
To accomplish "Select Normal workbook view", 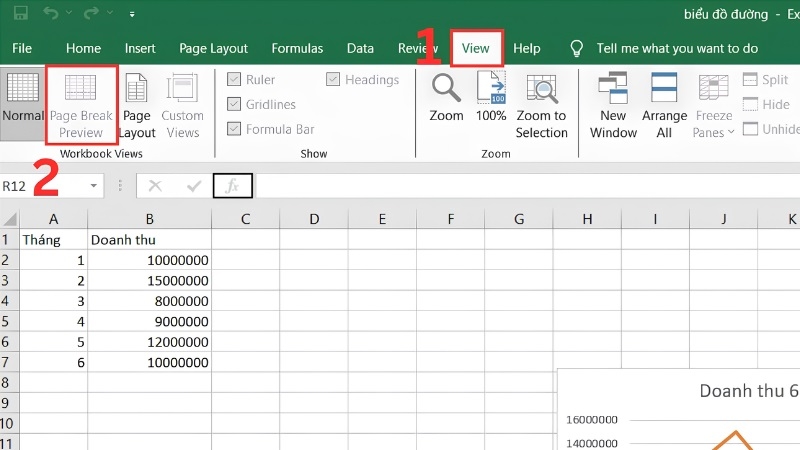I will [x=22, y=102].
